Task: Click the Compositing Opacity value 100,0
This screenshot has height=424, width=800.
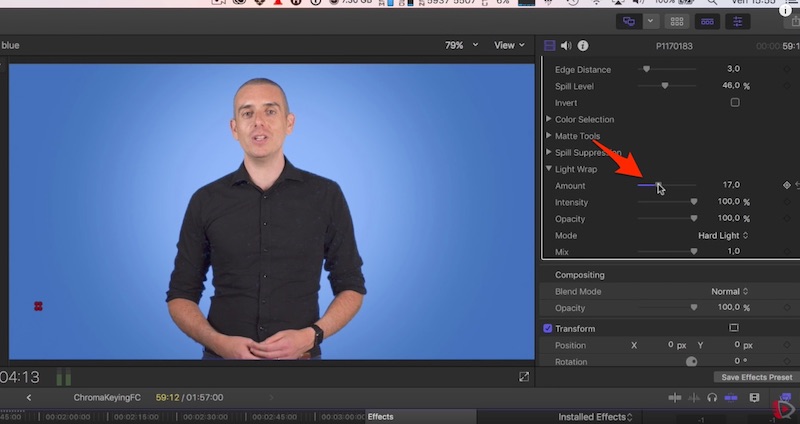Action: [729, 307]
